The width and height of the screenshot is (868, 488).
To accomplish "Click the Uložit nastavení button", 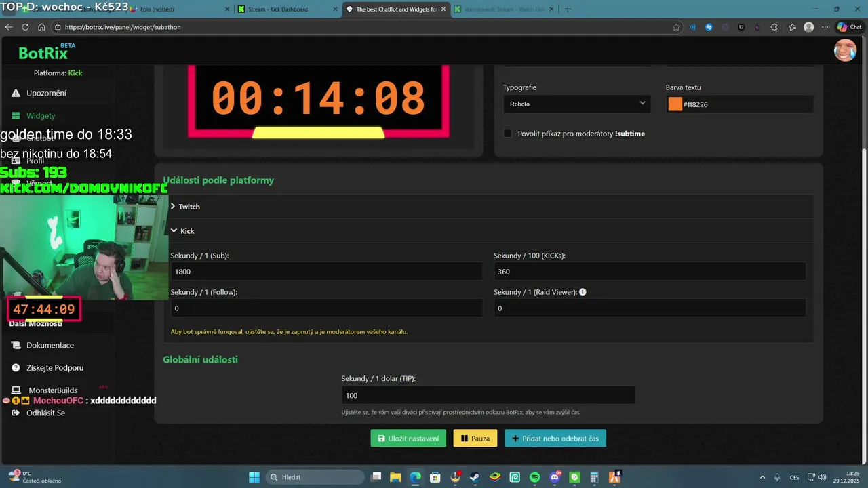I will pyautogui.click(x=408, y=439).
